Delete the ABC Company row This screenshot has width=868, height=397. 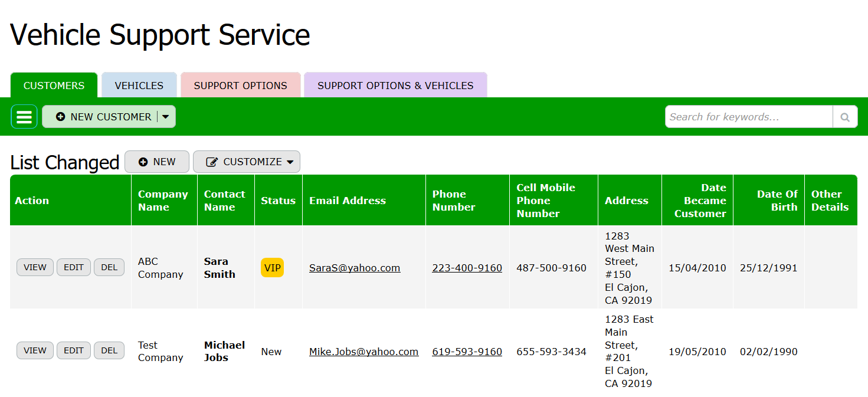click(x=109, y=267)
